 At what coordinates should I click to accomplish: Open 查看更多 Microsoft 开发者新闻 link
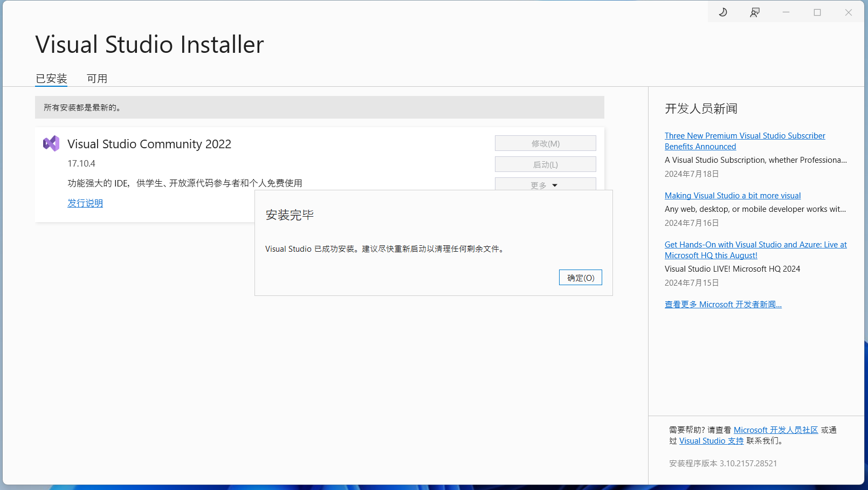pos(723,305)
